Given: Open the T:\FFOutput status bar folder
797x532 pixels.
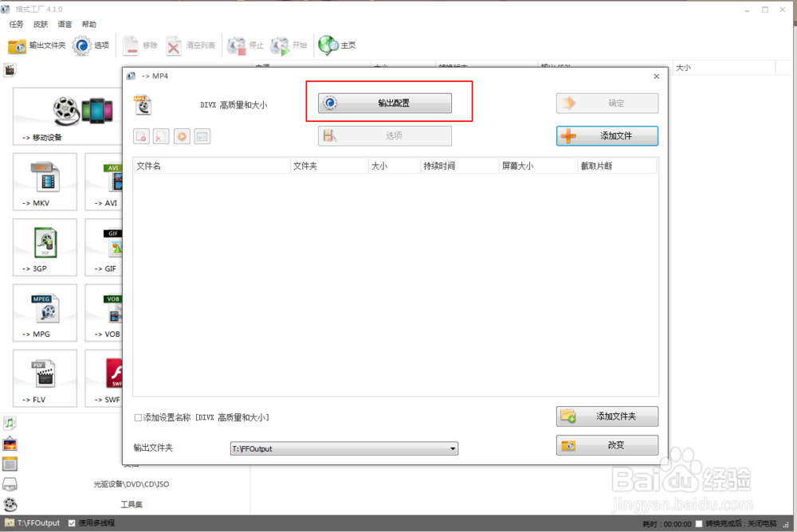Looking at the screenshot, I should tap(32, 523).
